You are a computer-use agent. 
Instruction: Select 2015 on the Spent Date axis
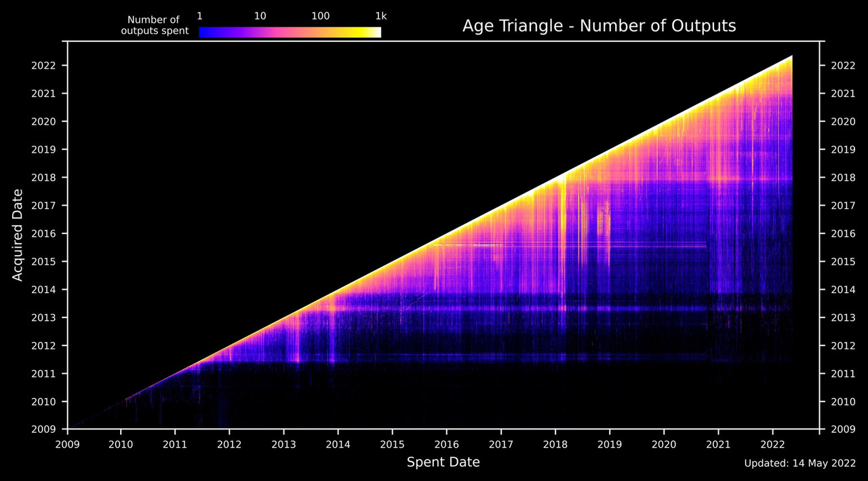tap(392, 444)
